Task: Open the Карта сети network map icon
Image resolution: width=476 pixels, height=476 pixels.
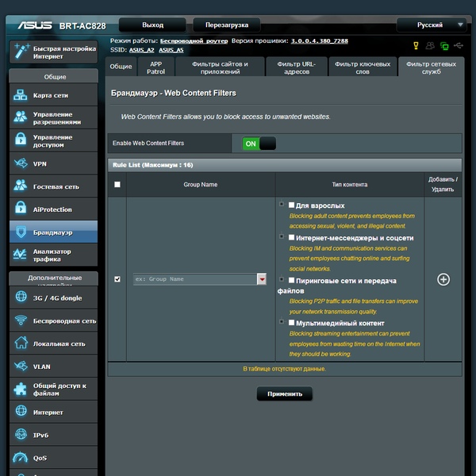Action: pos(21,95)
